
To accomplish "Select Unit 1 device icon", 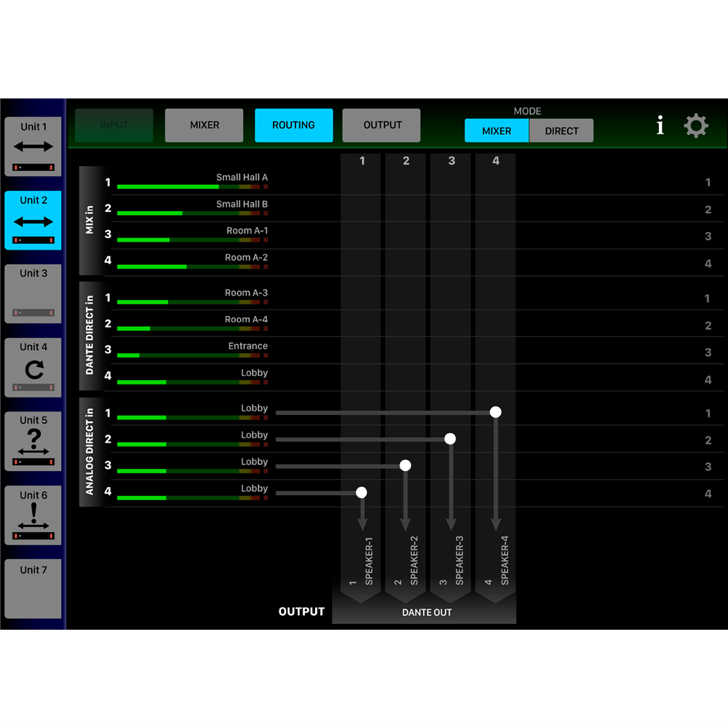I will coord(33,147).
